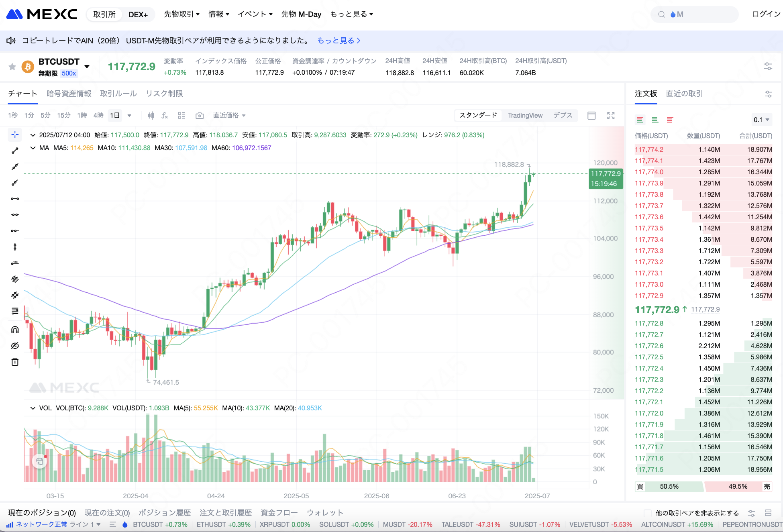Open the イベント navigation menu

pyautogui.click(x=255, y=14)
